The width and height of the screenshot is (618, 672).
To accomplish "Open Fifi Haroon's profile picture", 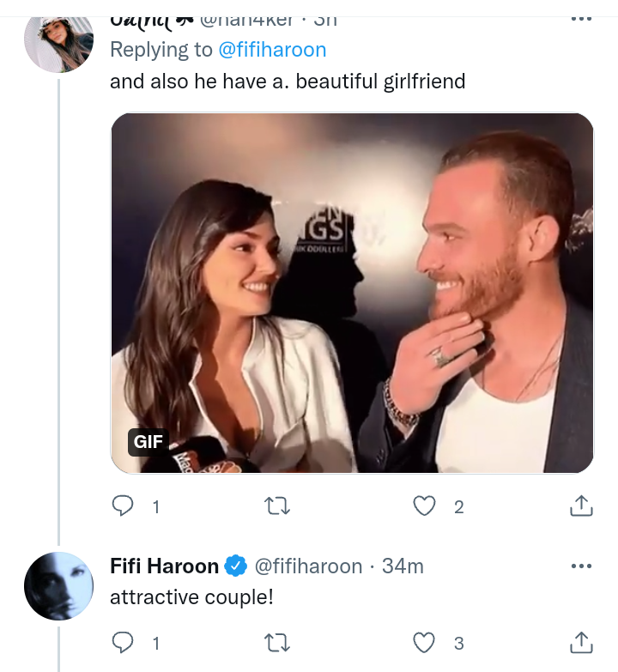I will pos(58,586).
